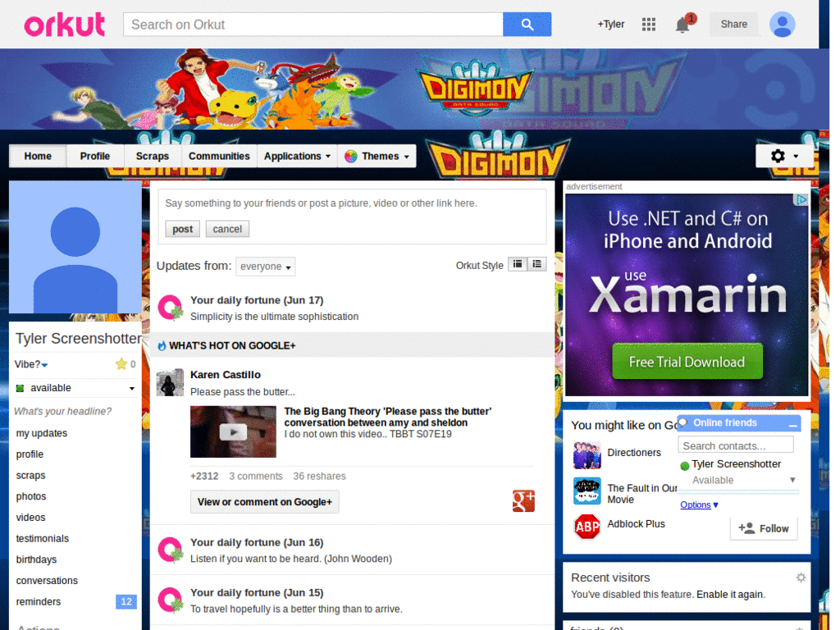Click the Online friends chat bubble icon

point(683,422)
